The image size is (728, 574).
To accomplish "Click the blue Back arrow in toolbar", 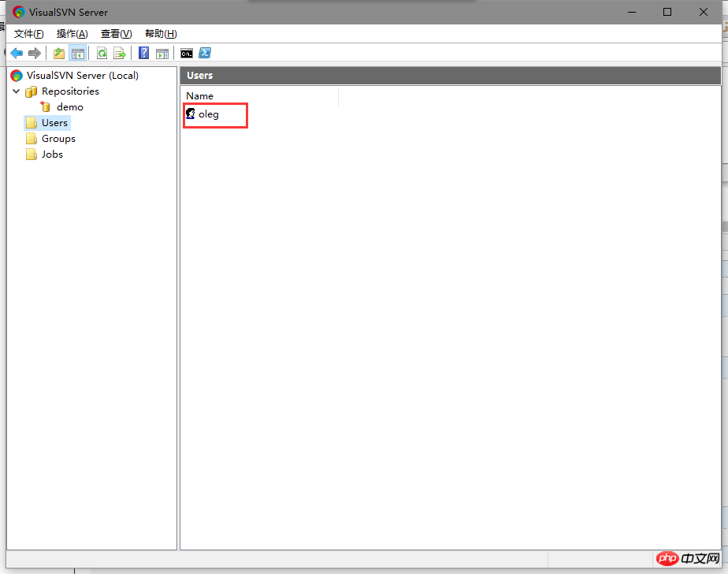I will 17,54.
